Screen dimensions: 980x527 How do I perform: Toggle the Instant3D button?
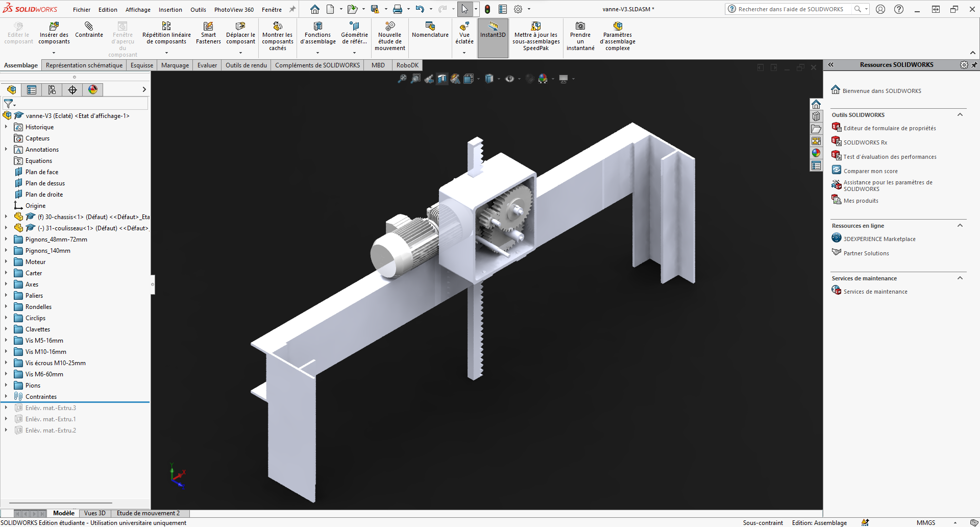[x=493, y=29]
